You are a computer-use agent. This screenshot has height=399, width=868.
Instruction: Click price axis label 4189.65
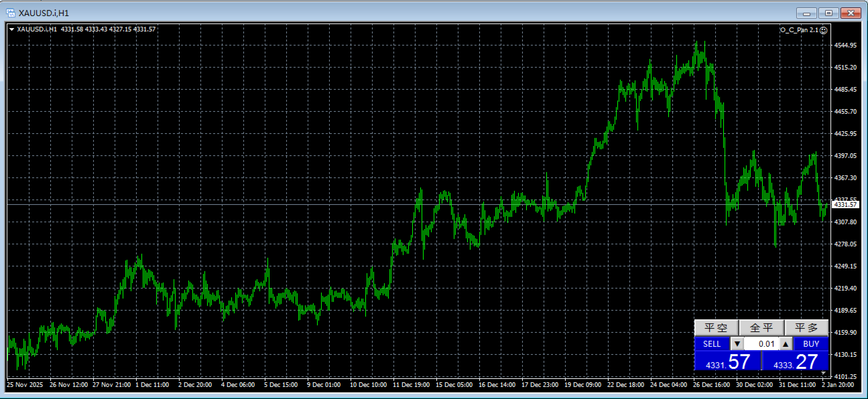tap(846, 311)
